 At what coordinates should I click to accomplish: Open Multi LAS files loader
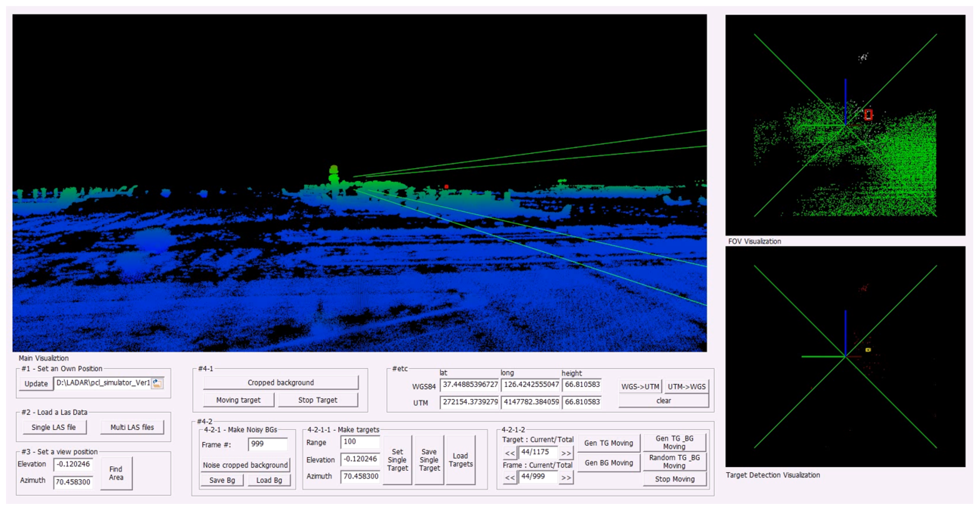point(132,427)
